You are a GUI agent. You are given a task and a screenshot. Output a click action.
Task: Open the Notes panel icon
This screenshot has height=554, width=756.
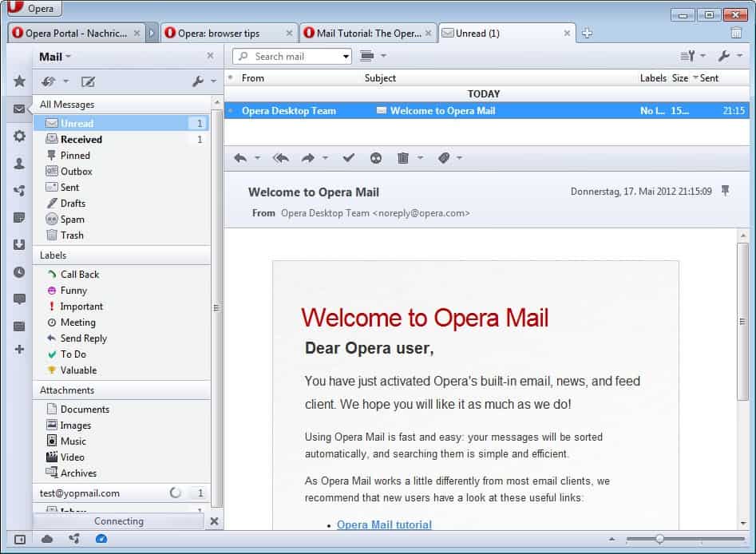pos(19,217)
